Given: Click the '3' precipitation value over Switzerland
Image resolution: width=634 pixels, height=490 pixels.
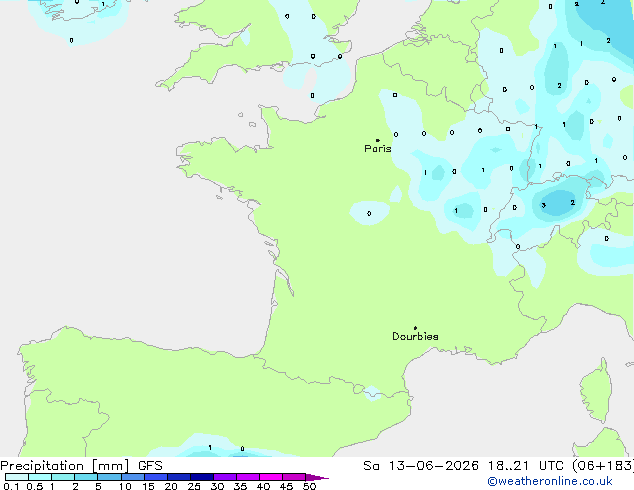Looking at the screenshot, I should click(x=543, y=205).
